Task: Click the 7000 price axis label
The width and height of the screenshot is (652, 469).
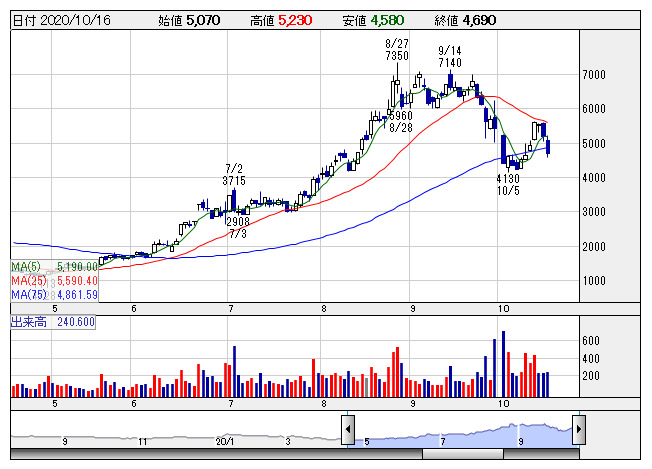Action: pos(594,75)
